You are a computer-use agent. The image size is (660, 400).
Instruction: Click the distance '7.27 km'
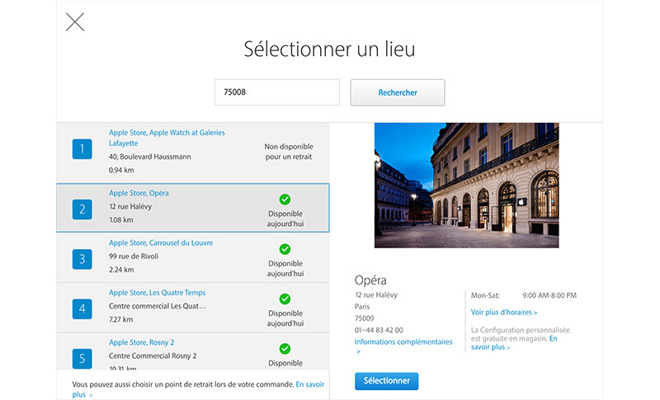point(121,319)
